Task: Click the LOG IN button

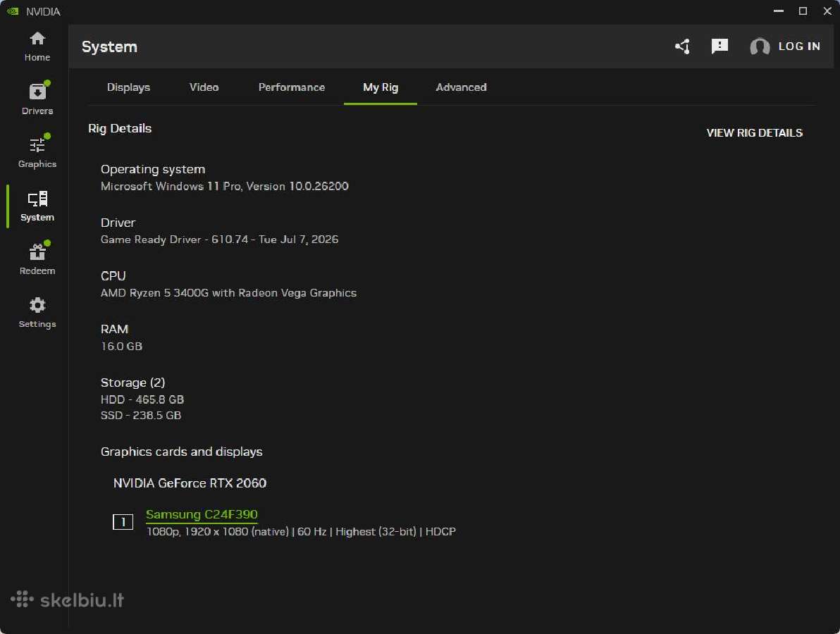Action: click(799, 46)
